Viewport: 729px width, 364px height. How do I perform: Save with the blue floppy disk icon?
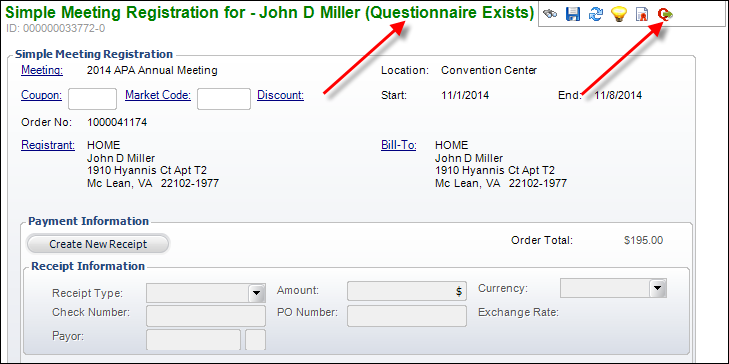[573, 14]
